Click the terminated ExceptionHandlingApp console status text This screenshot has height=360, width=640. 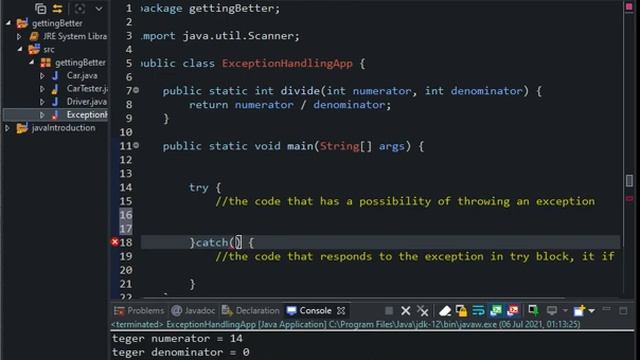click(x=346, y=324)
